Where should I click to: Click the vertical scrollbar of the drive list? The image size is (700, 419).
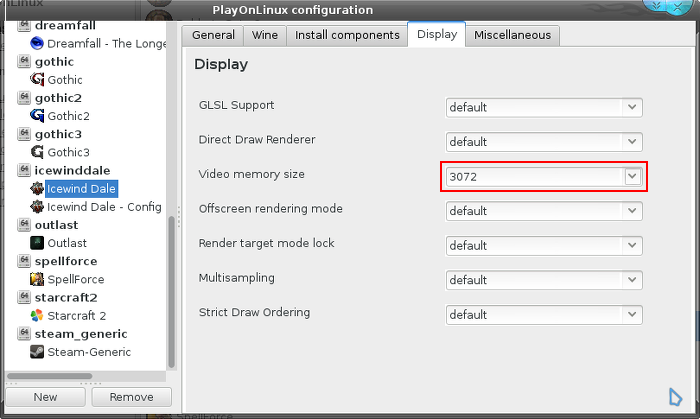click(x=171, y=292)
